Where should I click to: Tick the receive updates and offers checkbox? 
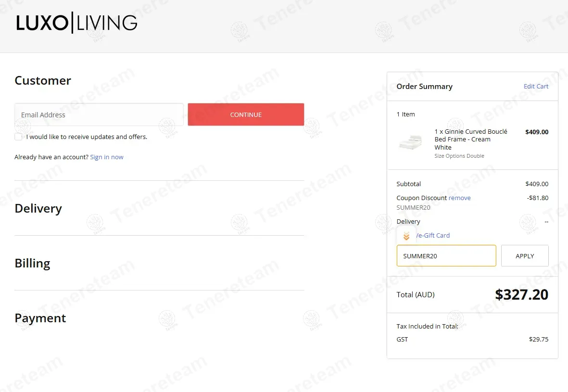pyautogui.click(x=18, y=137)
